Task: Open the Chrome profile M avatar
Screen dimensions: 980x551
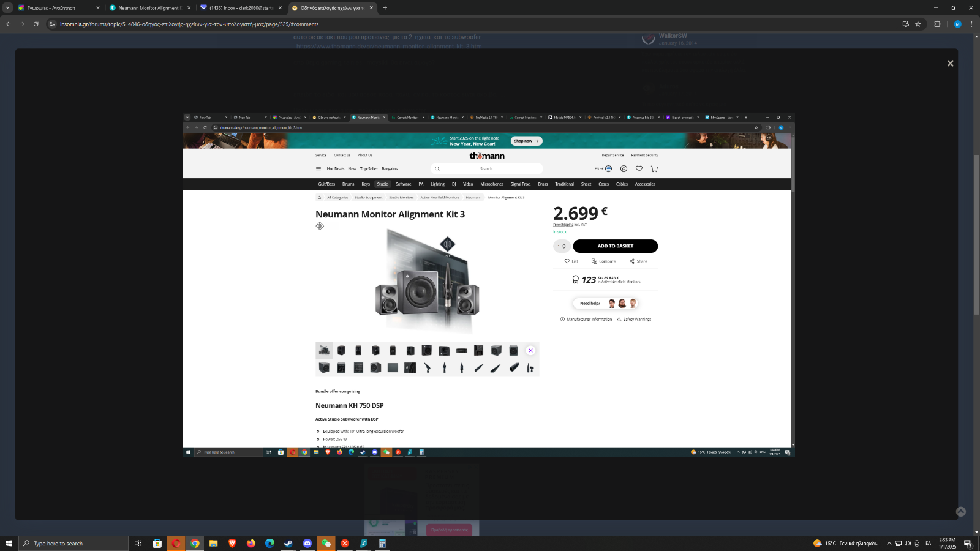Action: pos(957,24)
